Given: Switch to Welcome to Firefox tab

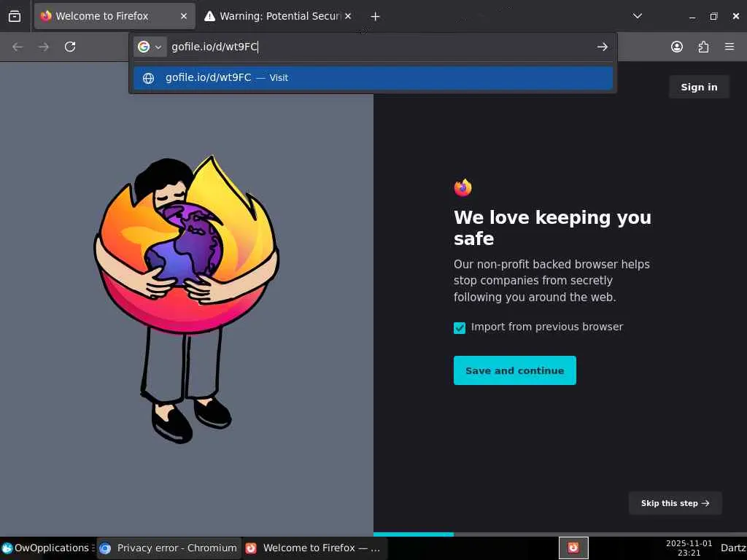Looking at the screenshot, I should pos(115,16).
